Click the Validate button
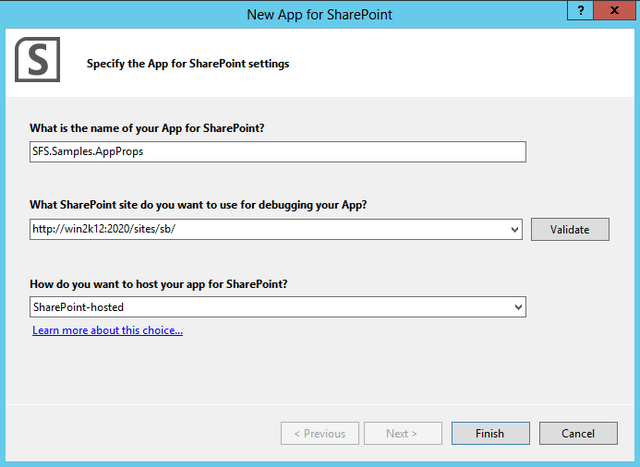Screen dimensions: 640x467 (570, 229)
